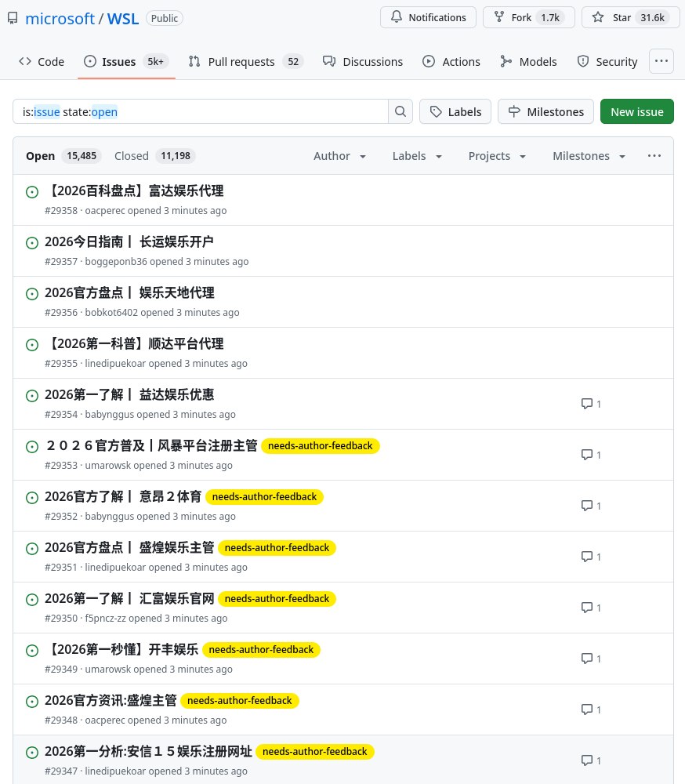Click the yellow needs-author-feedback label on issue #29353
This screenshot has height=784, width=685.
coord(320,446)
